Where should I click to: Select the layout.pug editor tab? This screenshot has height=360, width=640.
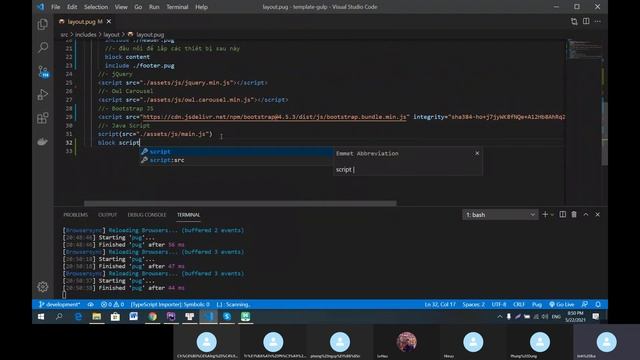[x=85, y=21]
